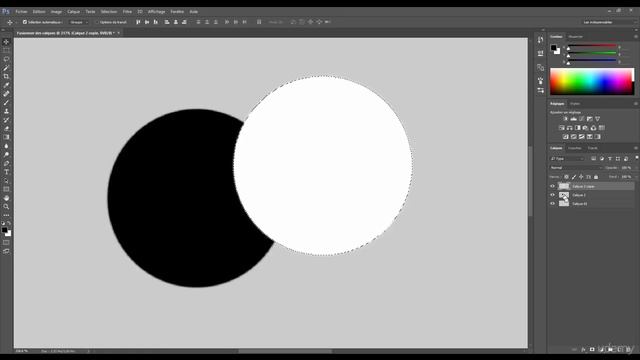Add a Brightness/Contrast adjustment
640x360 pixels.
[x=565, y=119]
